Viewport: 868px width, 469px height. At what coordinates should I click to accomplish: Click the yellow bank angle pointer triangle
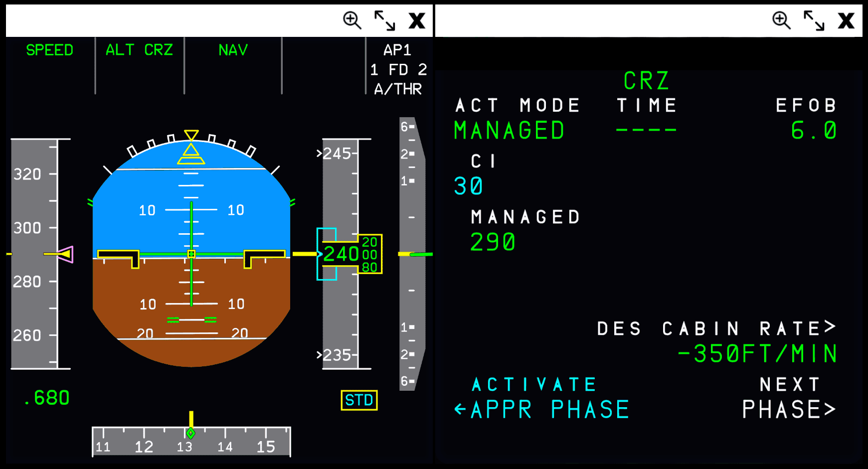[191, 151]
